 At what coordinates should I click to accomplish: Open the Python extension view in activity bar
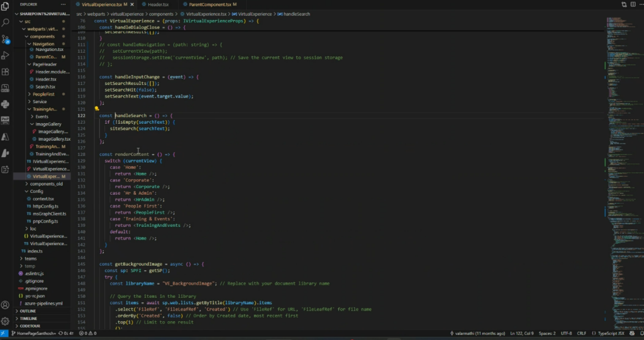5,104
